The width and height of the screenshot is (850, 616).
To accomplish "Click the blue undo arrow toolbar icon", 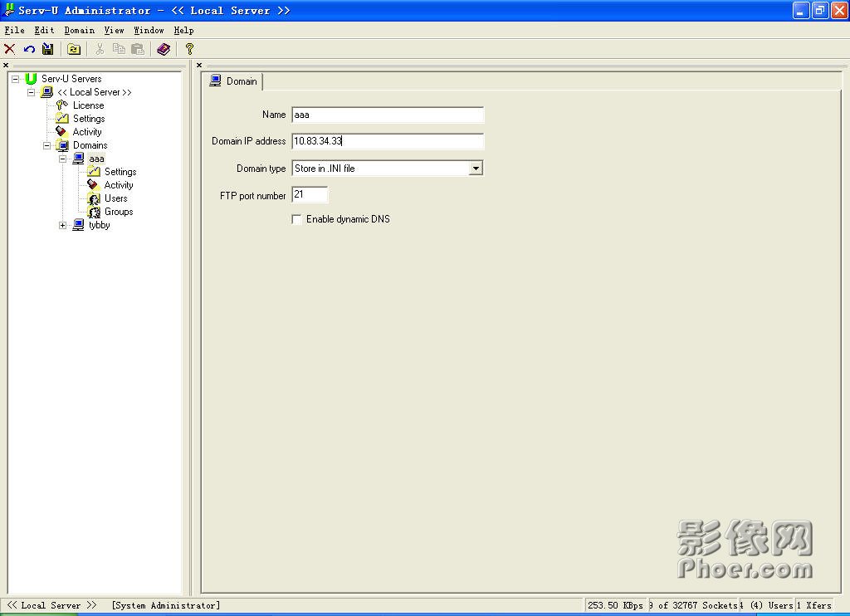I will click(29, 49).
